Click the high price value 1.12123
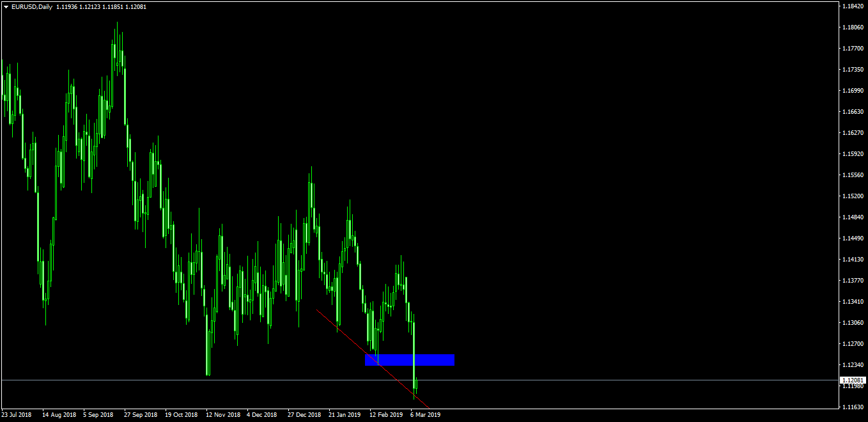The image size is (868, 422). [x=90, y=6]
